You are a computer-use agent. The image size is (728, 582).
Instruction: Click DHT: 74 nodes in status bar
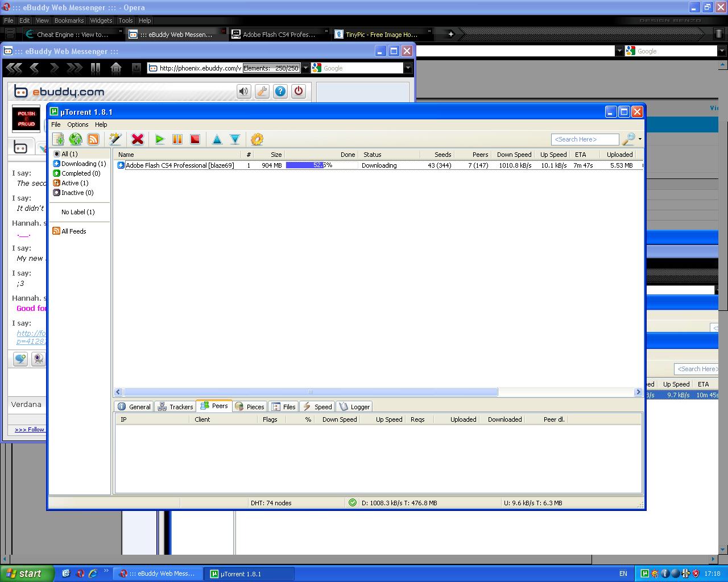pos(271,503)
